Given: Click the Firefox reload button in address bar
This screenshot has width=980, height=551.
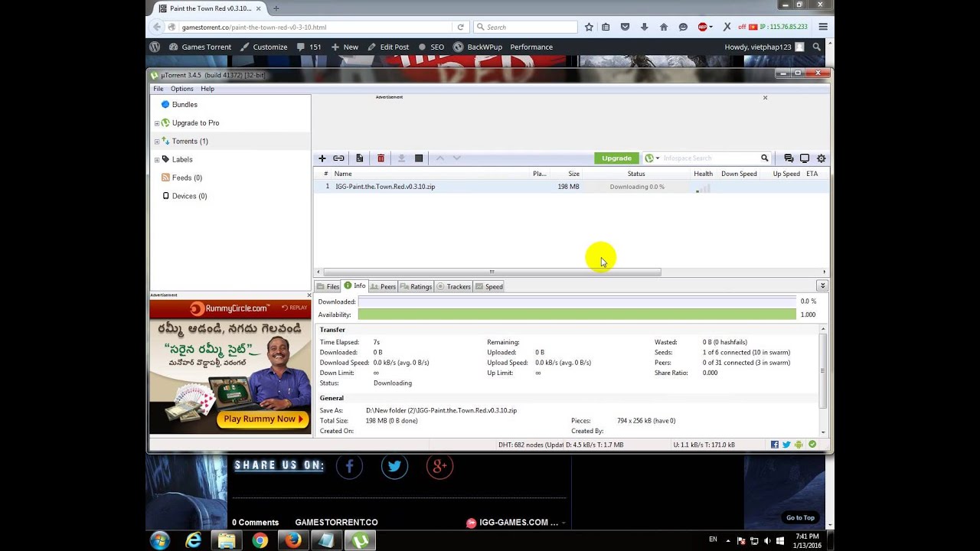Looking at the screenshot, I should 461,27.
